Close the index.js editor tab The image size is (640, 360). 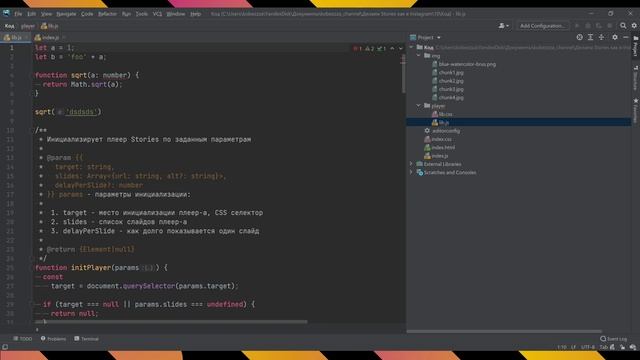click(x=64, y=38)
